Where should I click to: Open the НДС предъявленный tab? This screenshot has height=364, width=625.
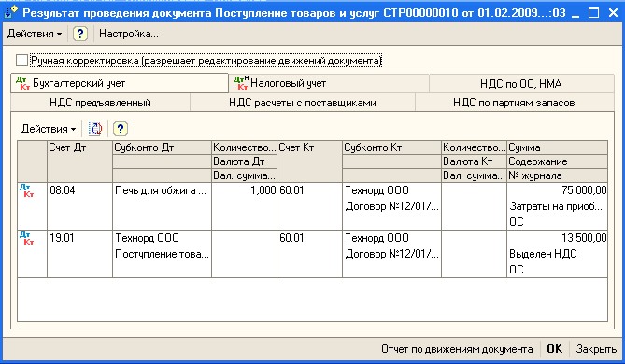click(x=100, y=103)
